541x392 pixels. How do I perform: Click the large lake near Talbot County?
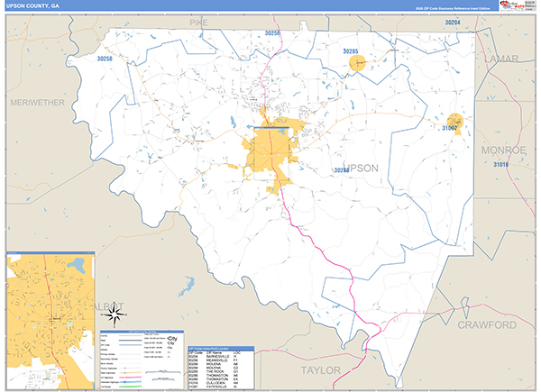187,287
